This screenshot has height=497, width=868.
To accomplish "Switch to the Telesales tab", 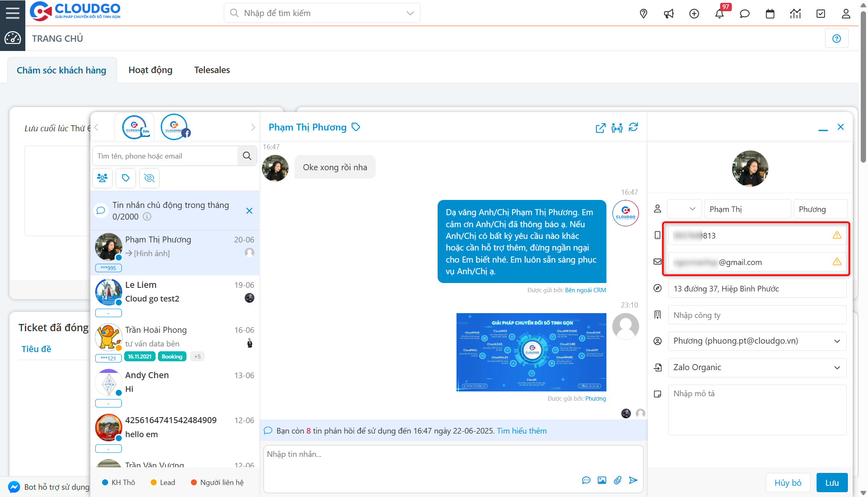I will click(212, 69).
